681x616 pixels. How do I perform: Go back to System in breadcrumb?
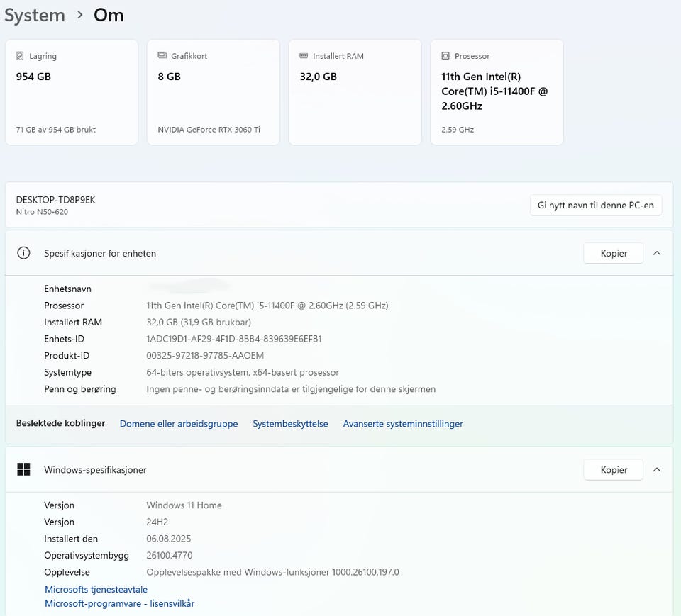(x=35, y=15)
